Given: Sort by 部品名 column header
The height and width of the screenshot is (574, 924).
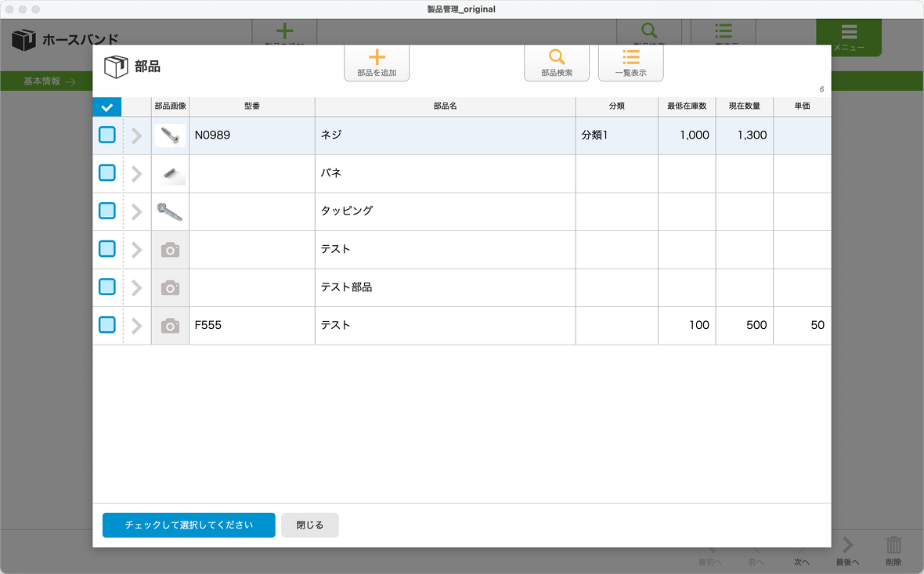Looking at the screenshot, I should pyautogui.click(x=445, y=106).
